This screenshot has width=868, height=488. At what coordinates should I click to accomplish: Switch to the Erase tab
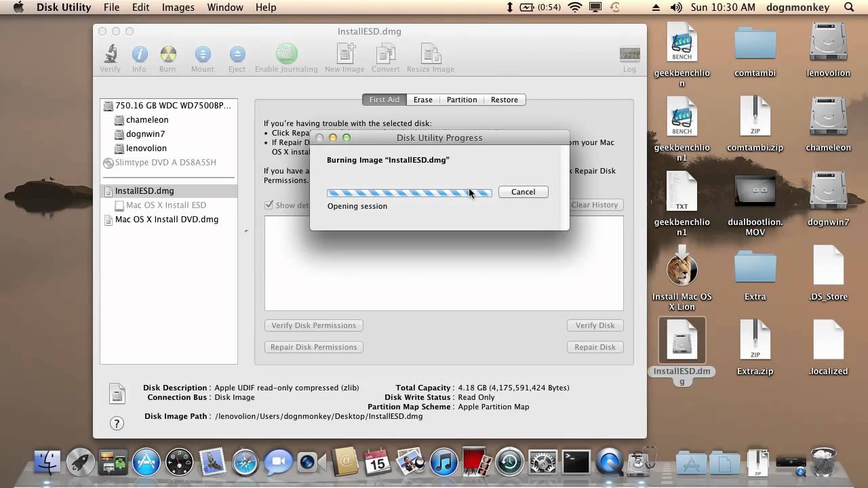click(x=423, y=100)
